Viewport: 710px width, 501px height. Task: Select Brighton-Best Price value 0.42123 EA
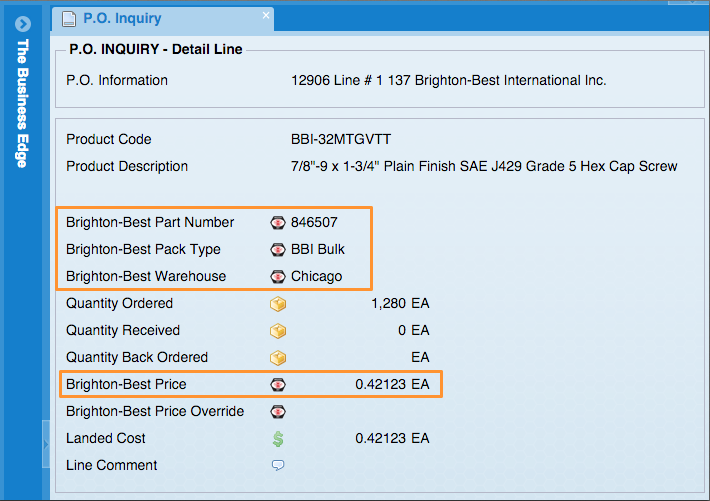(392, 384)
